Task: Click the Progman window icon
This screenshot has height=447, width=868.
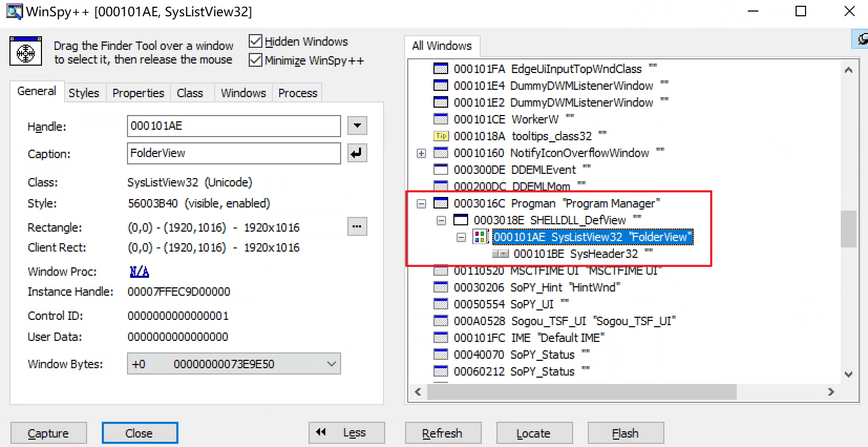Action: pyautogui.click(x=441, y=203)
